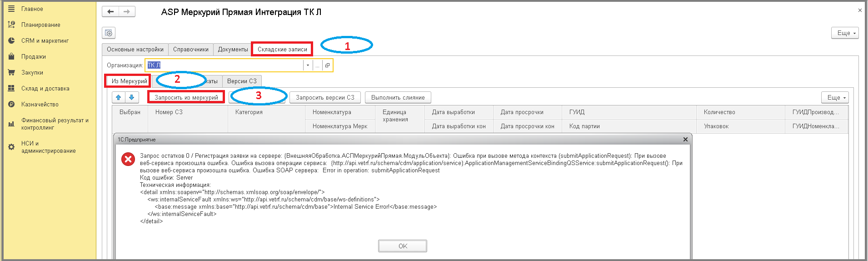Open Главное in the sidebar
Image resolution: width=868 pixels, height=261 pixels.
click(32, 9)
